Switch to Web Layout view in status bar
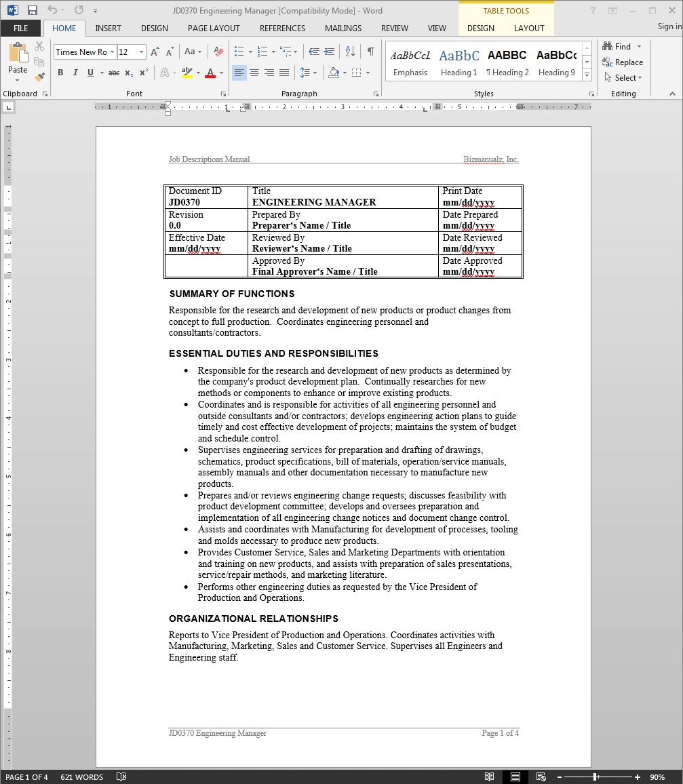Image resolution: width=683 pixels, height=784 pixels. 541,777
